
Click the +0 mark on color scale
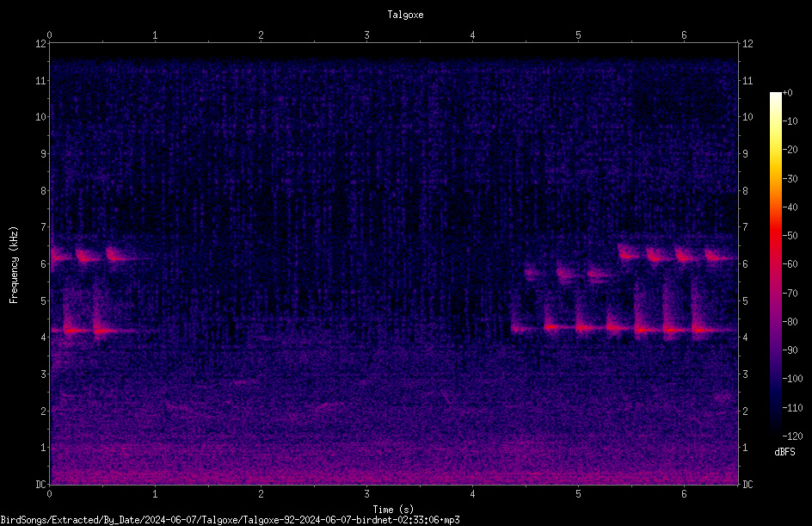tap(788, 93)
